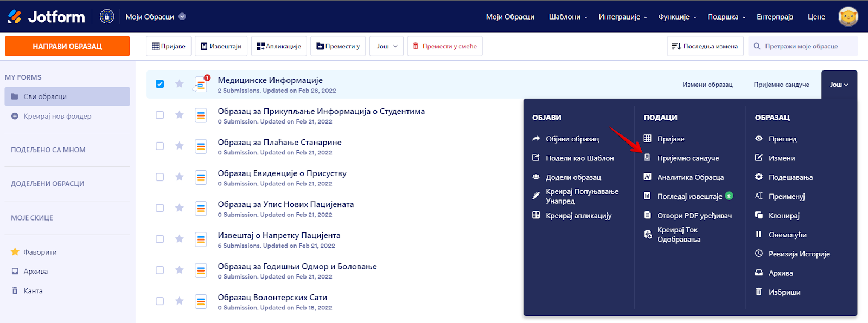Click the Премести у toolbar button
The height and width of the screenshot is (323, 868).
[339, 46]
